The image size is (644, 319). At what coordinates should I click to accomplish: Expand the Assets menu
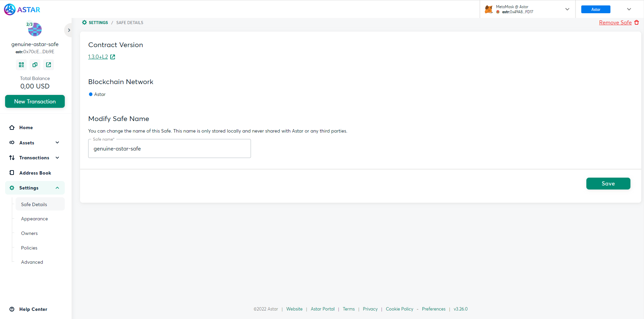57,143
